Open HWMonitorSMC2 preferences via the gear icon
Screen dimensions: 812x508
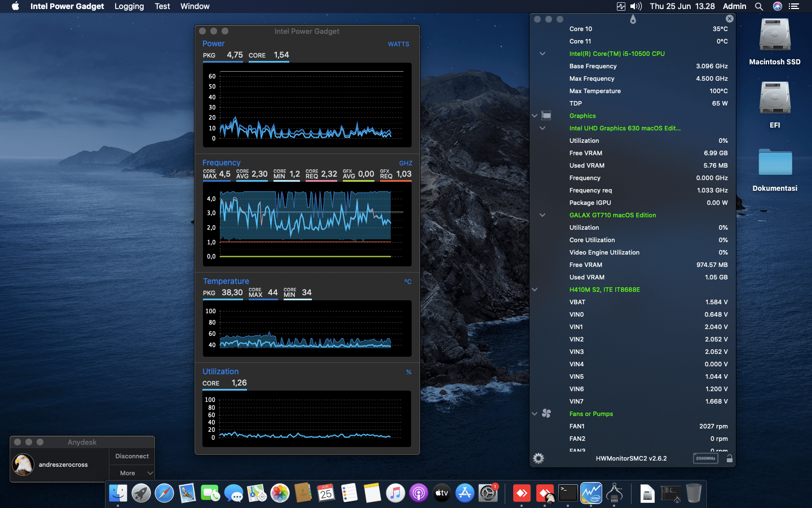[x=538, y=458]
